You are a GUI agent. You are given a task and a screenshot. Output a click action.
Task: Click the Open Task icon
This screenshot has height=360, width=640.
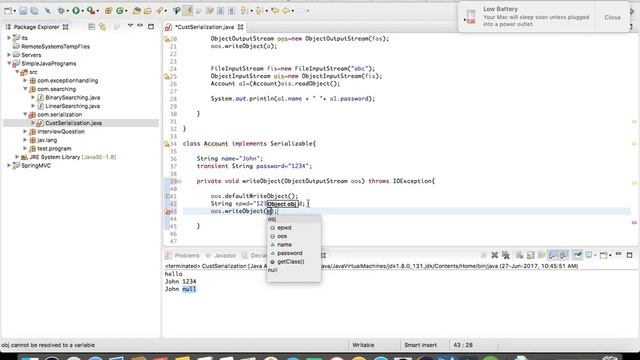coord(147,11)
